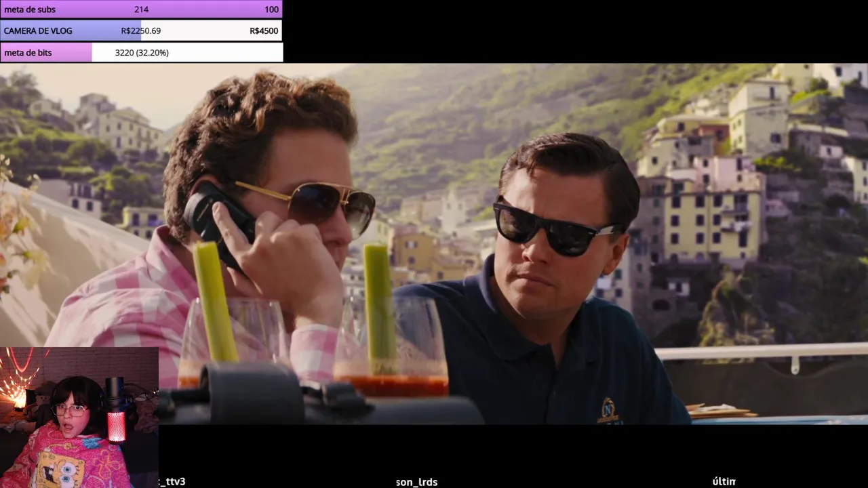Click the main movie video frame
Screen dimensions: 868x488
tap(434, 244)
